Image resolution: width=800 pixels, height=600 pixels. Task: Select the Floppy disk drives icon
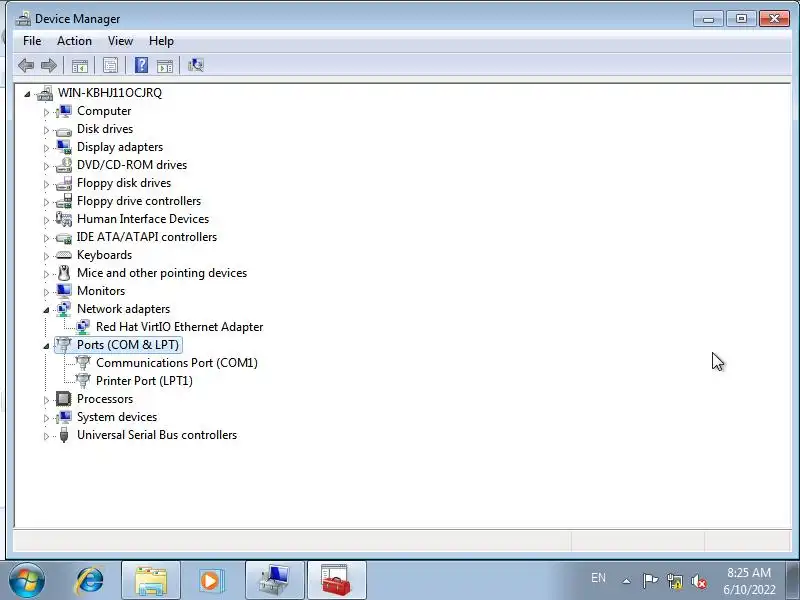click(64, 183)
